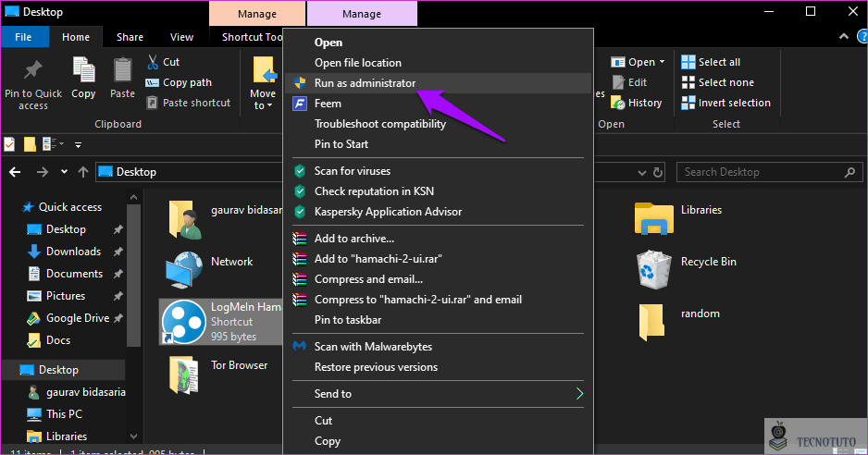Image resolution: width=868 pixels, height=455 pixels.
Task: Open Pictures in navigation pane
Action: click(66, 296)
